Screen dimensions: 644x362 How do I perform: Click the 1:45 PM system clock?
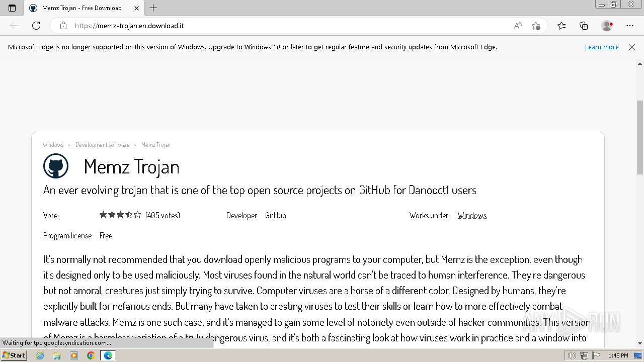tap(618, 355)
